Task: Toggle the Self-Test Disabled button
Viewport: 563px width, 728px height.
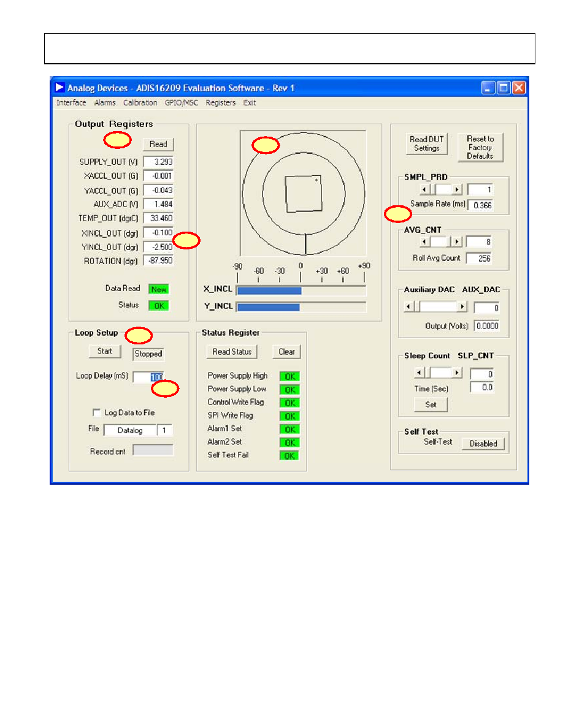Action: coord(483,444)
